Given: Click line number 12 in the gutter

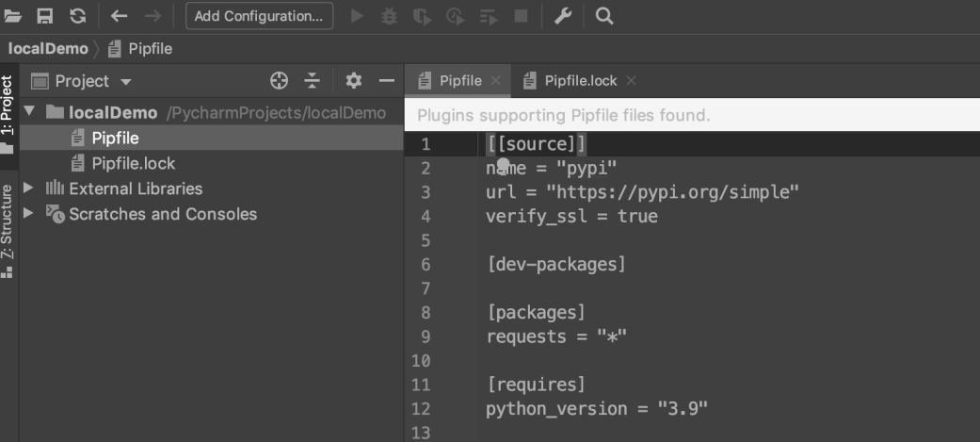Looking at the screenshot, I should click(421, 409).
